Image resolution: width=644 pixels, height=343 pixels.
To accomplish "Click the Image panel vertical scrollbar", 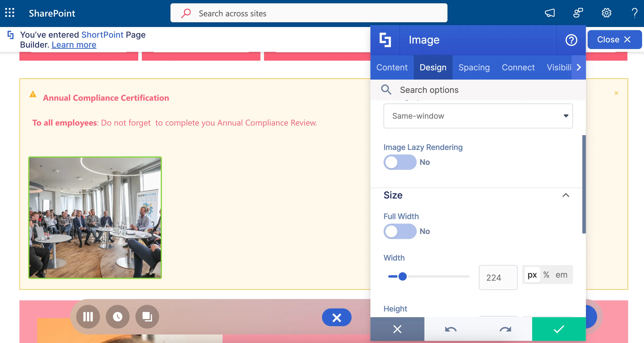I will point(584,184).
